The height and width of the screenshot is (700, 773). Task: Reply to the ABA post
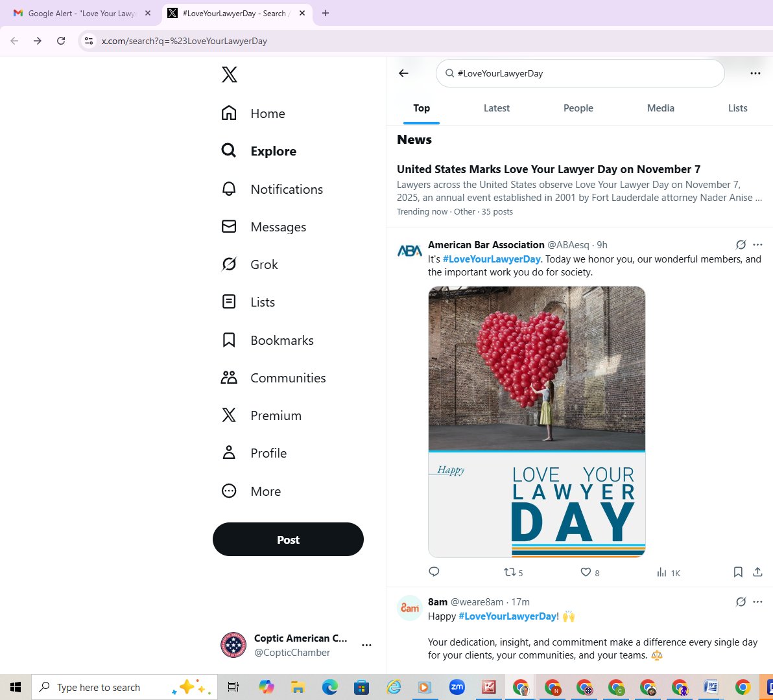pyautogui.click(x=434, y=572)
